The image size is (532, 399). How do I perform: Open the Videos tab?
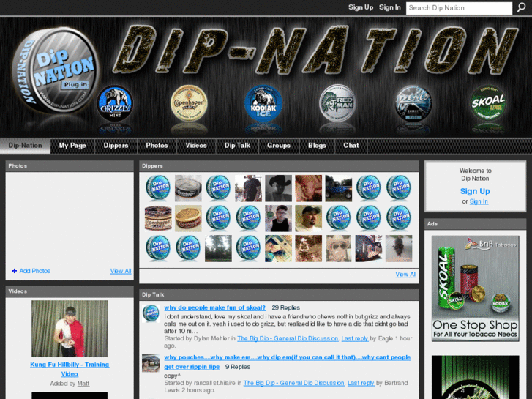click(x=196, y=146)
